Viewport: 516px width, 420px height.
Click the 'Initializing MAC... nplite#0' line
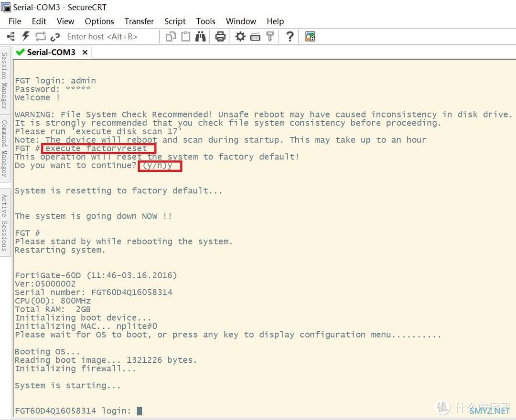(86, 326)
